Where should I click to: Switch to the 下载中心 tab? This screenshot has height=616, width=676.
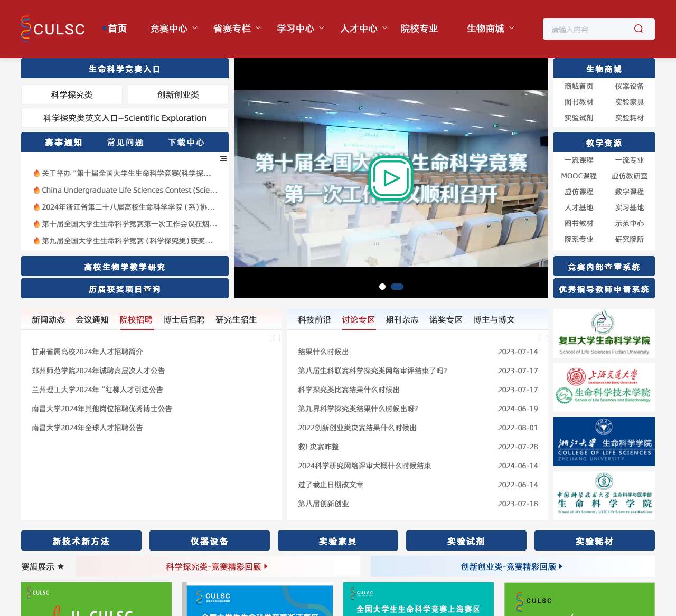click(185, 142)
